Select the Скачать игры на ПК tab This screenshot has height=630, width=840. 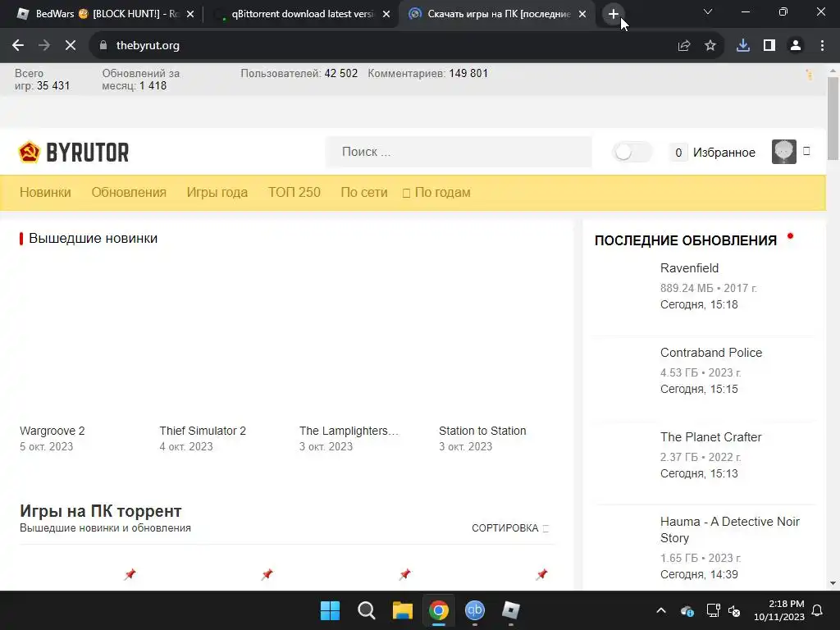tap(498, 14)
